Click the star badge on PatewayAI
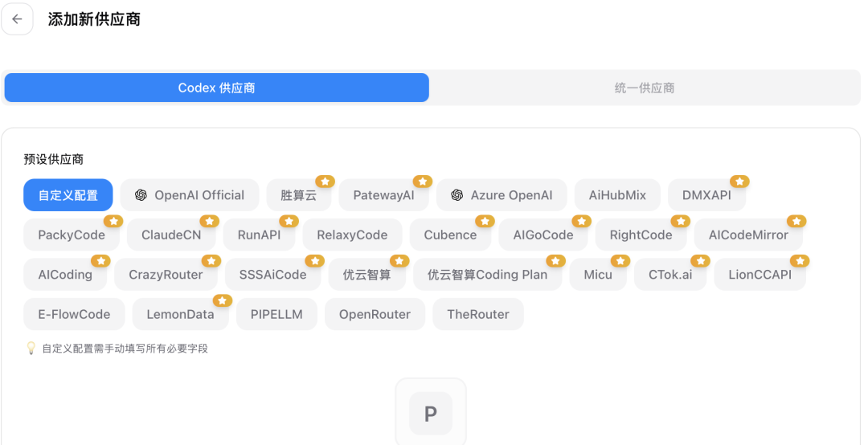868x445 pixels. (423, 181)
